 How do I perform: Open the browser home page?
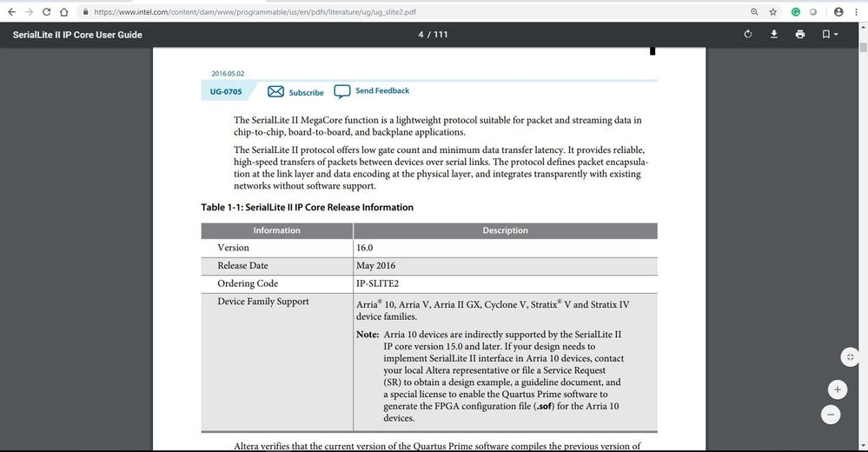click(64, 11)
